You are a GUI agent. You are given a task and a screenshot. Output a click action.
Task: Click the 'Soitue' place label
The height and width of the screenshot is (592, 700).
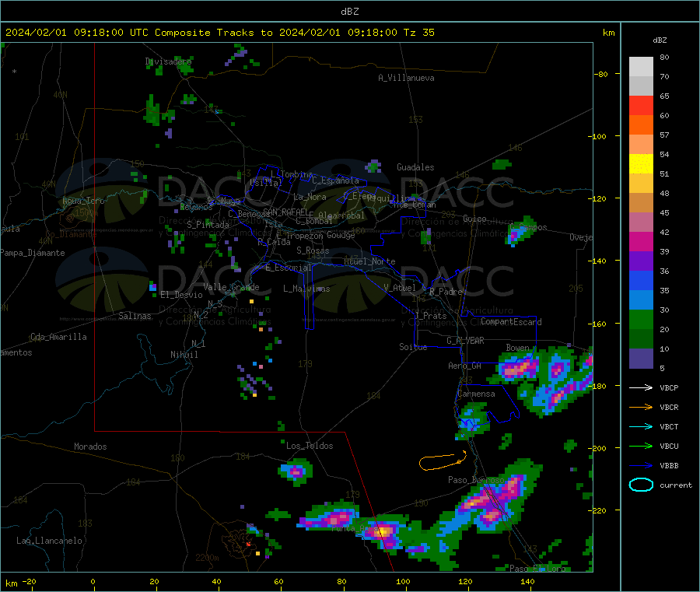tap(413, 347)
